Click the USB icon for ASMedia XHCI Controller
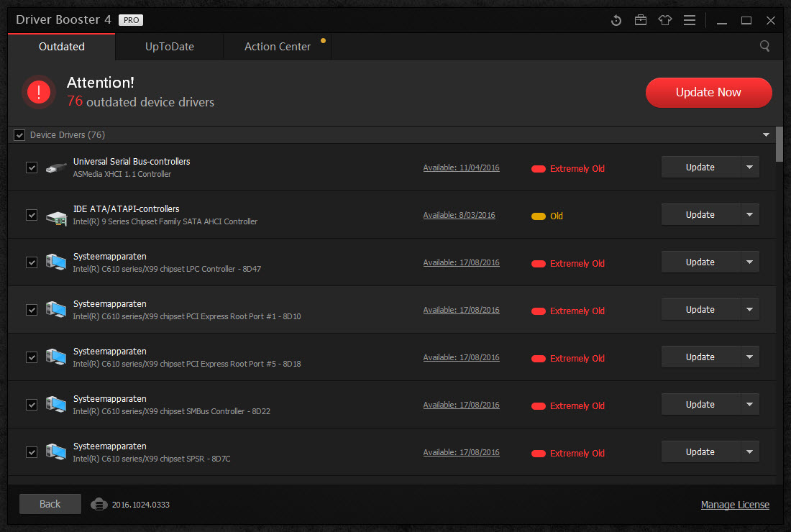The width and height of the screenshot is (791, 532). 56,168
